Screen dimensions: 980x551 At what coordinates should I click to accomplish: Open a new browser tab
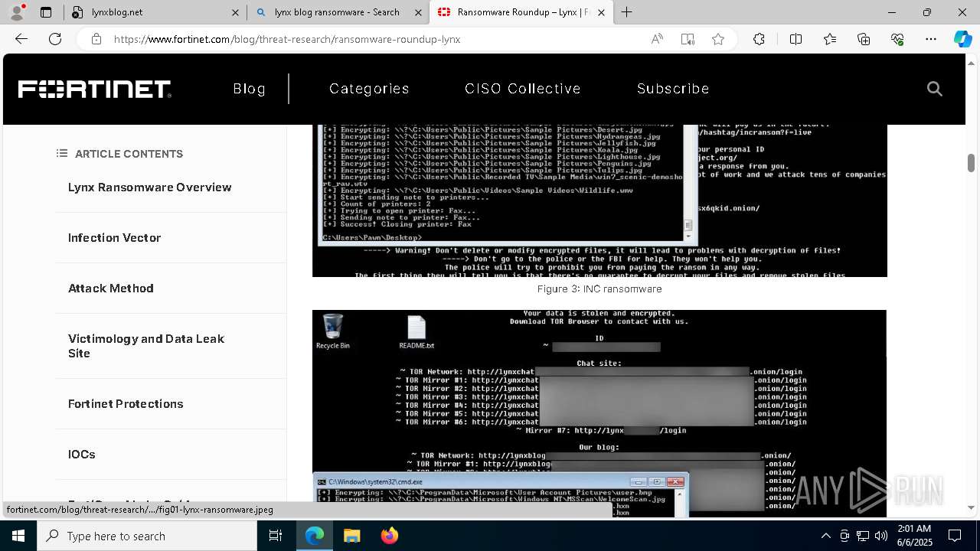[x=627, y=12]
